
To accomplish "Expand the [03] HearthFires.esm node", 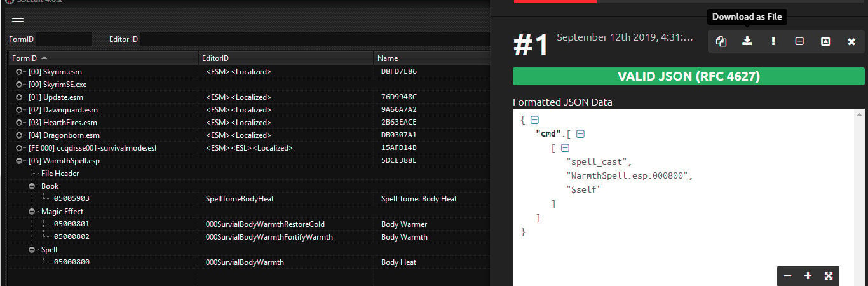I will click(x=20, y=123).
